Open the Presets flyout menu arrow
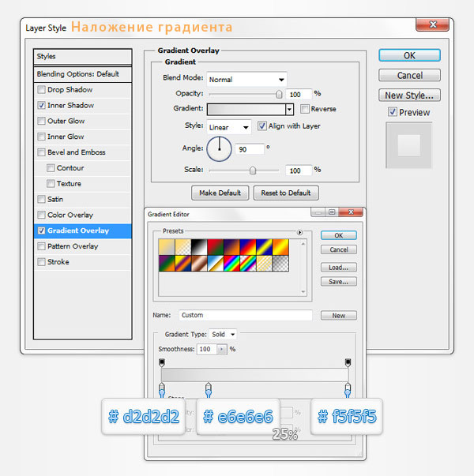The height and width of the screenshot is (476, 474). [299, 233]
